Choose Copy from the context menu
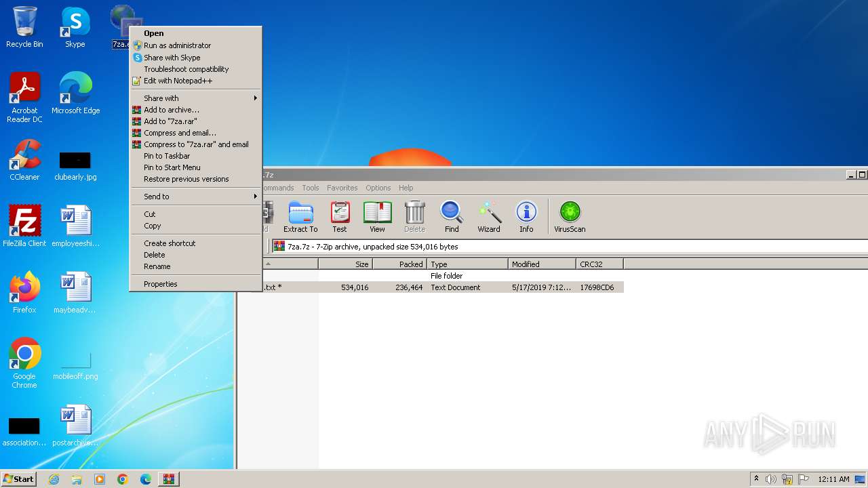 coord(195,226)
